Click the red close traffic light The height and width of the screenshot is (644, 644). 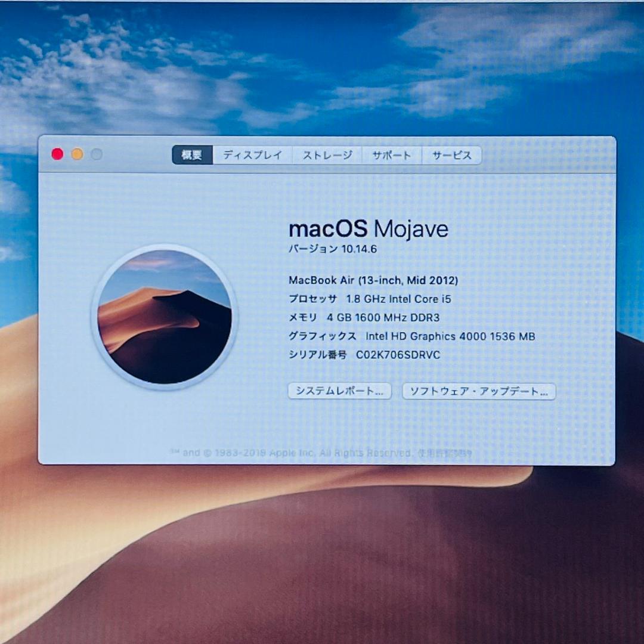coord(57,154)
